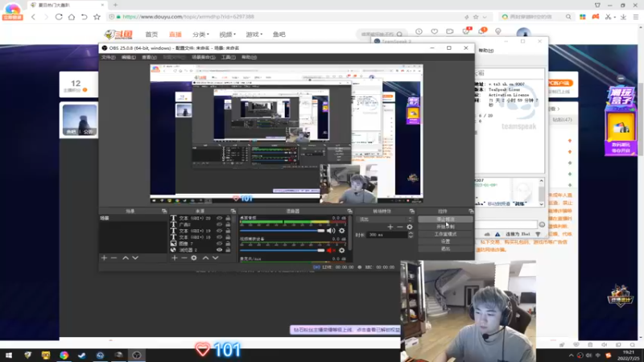Open Steam from the taskbar
Screen dimensions: 644x362
(82, 356)
